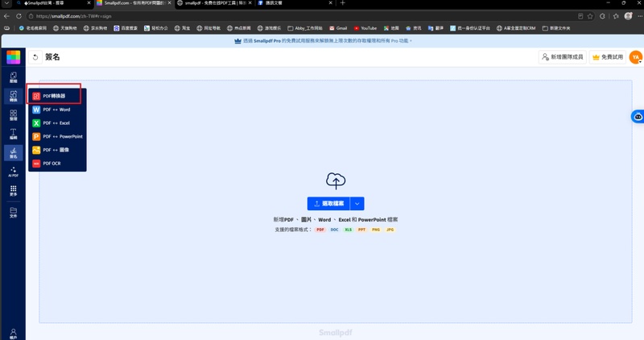Select the Sign (簽名) sidebar tool

click(13, 153)
